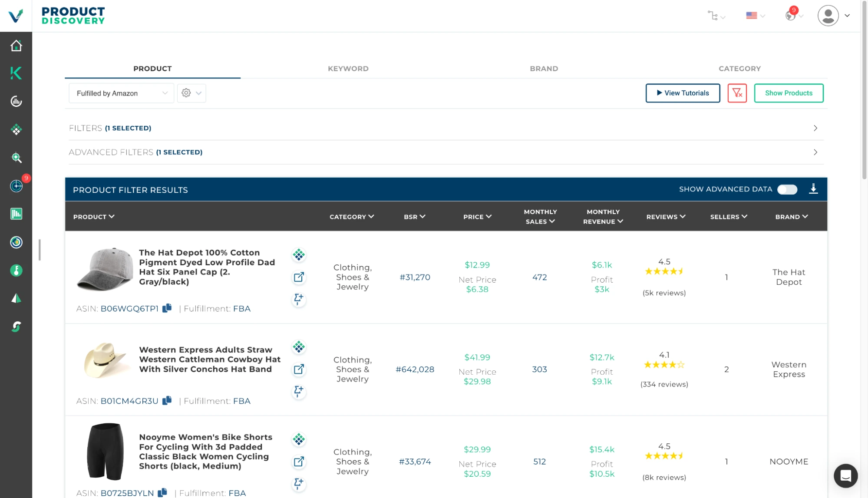Image resolution: width=868 pixels, height=498 pixels.
Task: Sort by the Monthly Sales column header
Action: 540,217
